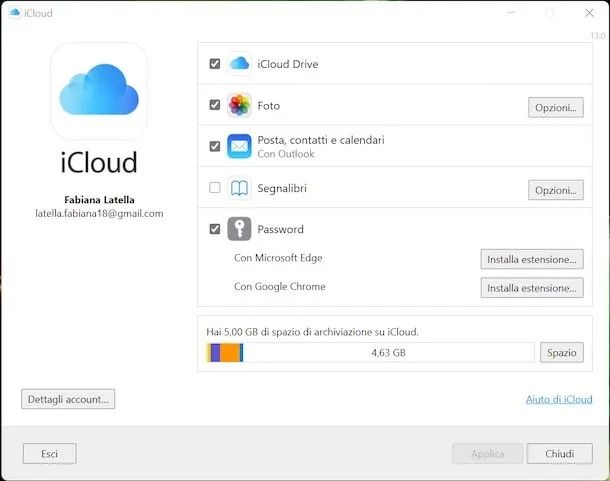Uncheck the Password checkbox
Screen dimensions: 610x481
pos(215,229)
